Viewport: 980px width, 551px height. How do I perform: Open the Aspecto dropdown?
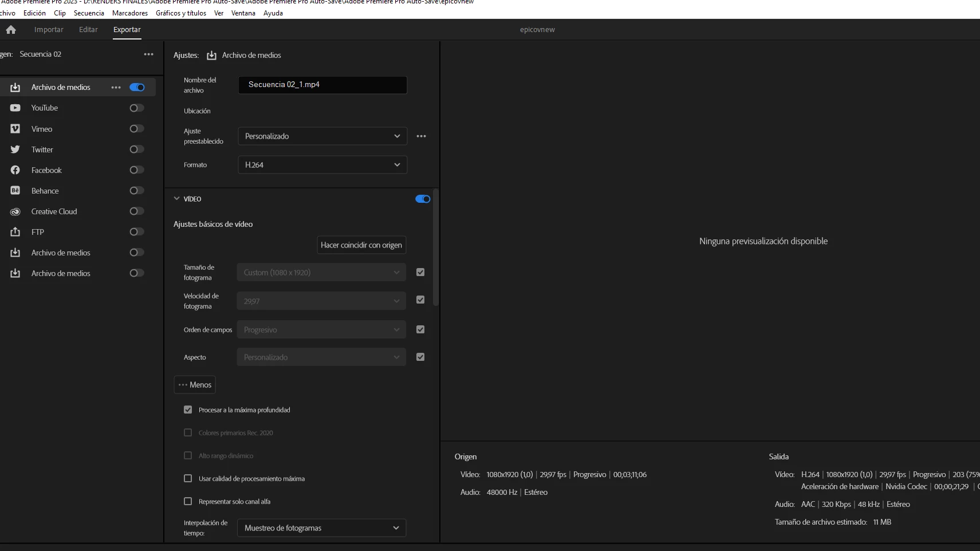tap(321, 357)
